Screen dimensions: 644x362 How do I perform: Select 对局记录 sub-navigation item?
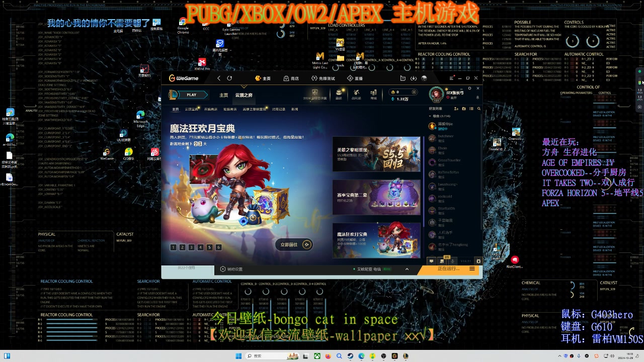tap(279, 109)
